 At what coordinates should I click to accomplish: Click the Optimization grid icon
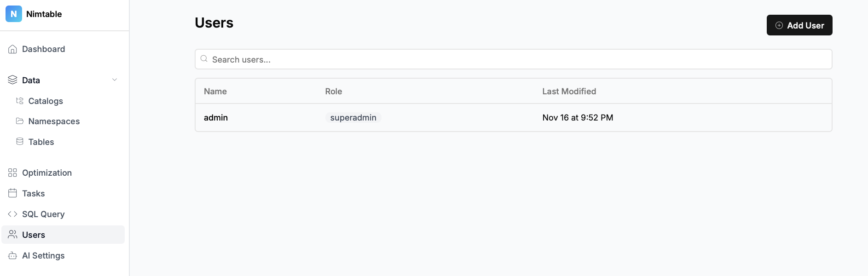(x=12, y=173)
